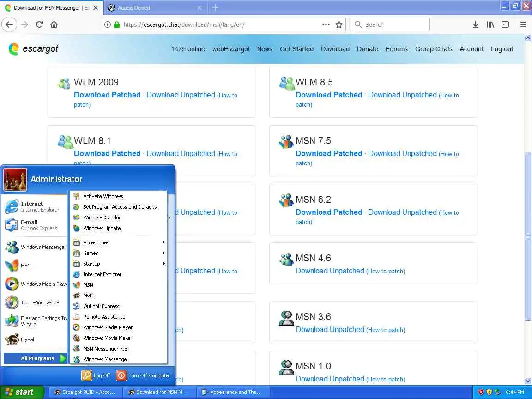Click the scrollbar down arrow
Viewport: 532px width, 399px height.
click(527, 381)
